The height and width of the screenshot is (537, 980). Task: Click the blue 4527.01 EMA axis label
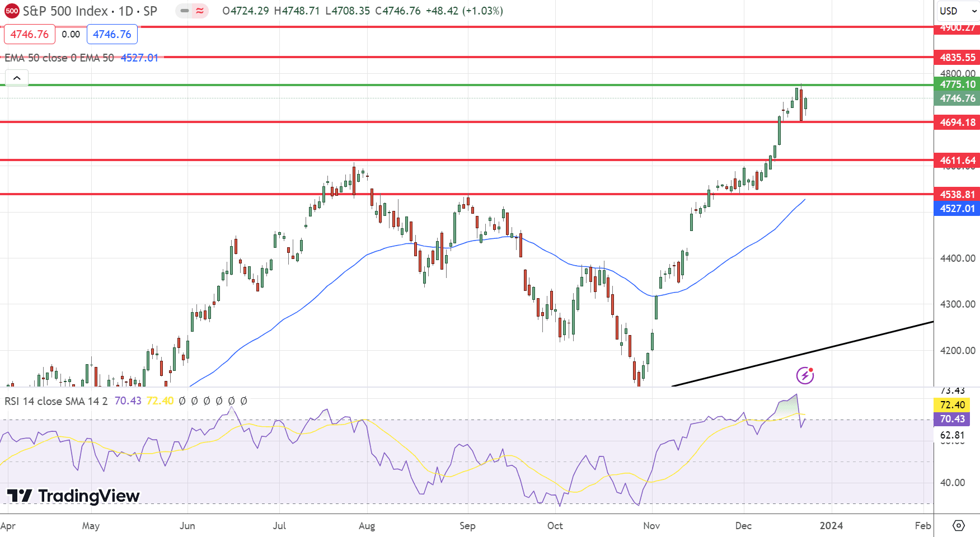957,209
